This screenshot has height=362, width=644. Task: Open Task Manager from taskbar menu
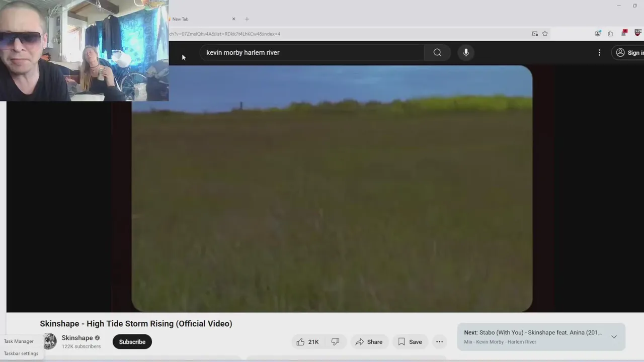pos(19,341)
